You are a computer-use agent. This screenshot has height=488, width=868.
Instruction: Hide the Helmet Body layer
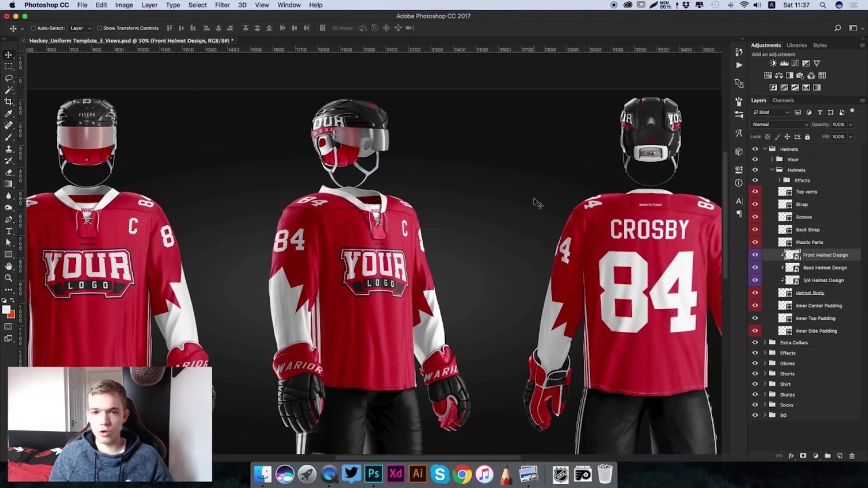tap(755, 293)
